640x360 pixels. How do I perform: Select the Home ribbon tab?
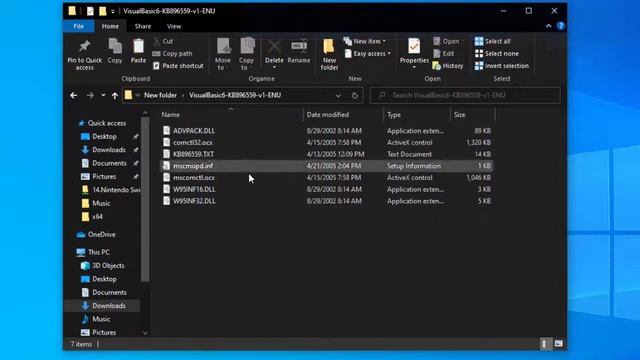point(110,26)
